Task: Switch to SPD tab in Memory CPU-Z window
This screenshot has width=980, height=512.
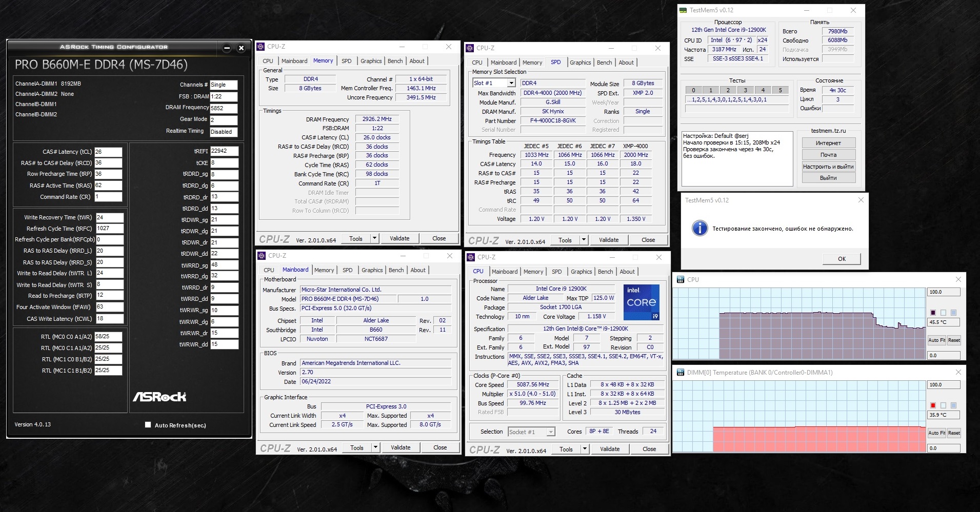Action: (347, 61)
